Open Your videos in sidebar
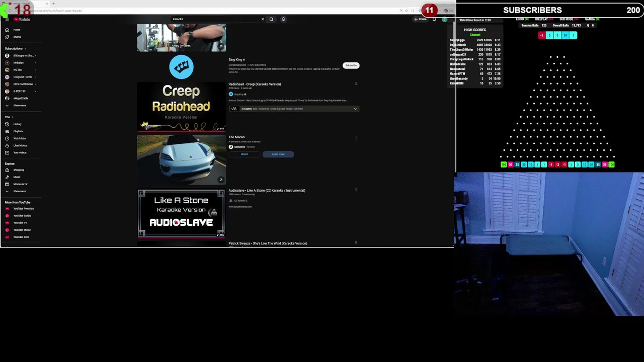Viewport: 644px width, 362px height. tap(20, 152)
